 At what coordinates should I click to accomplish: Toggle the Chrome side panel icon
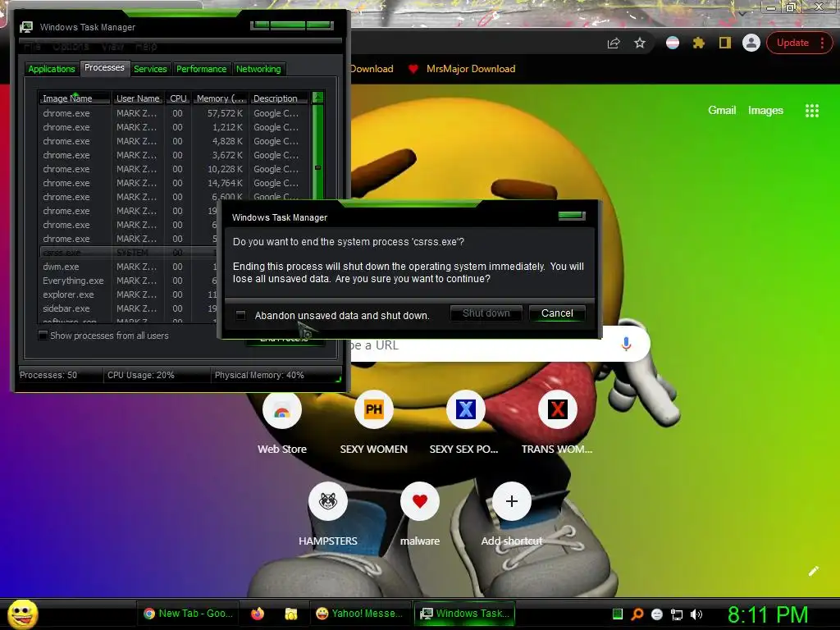(725, 43)
